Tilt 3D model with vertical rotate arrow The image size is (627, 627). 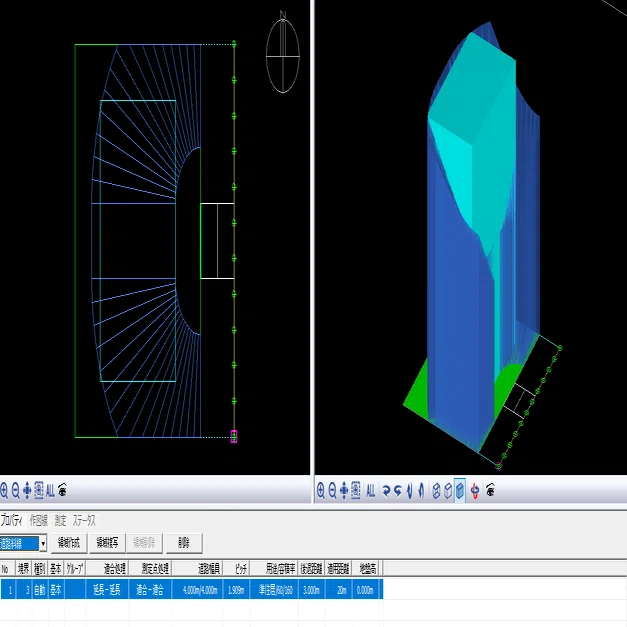[409, 490]
